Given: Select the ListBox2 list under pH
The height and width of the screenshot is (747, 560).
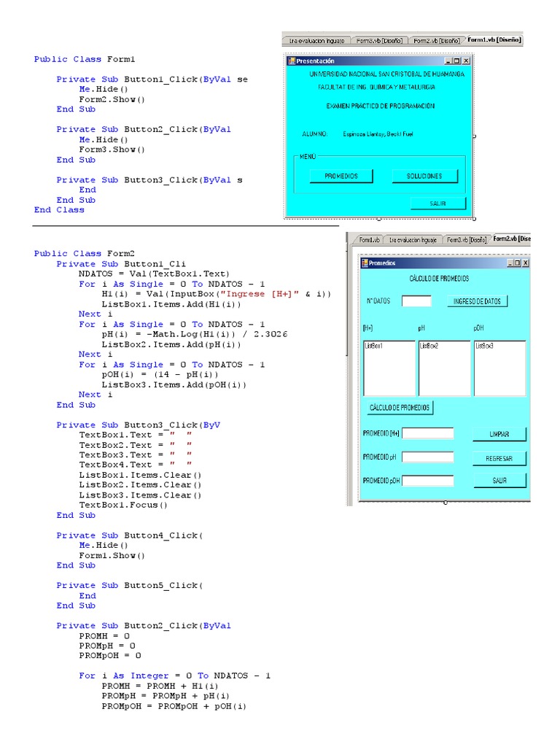Looking at the screenshot, I should (x=444, y=368).
